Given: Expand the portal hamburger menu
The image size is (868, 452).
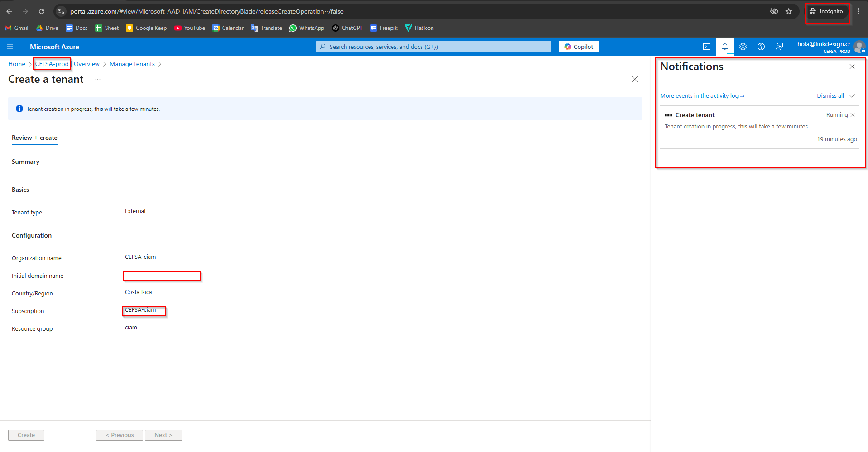Looking at the screenshot, I should click(10, 46).
